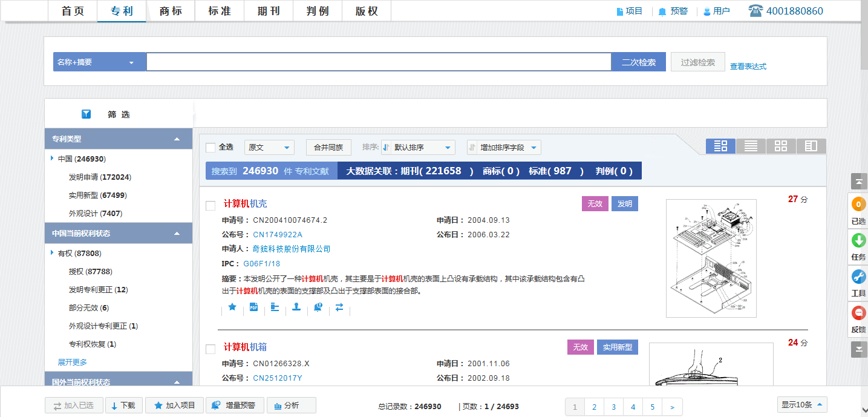Open the 期刊 tab in top navigation
Image resolution: width=868 pixels, height=417 pixels.
coord(269,11)
